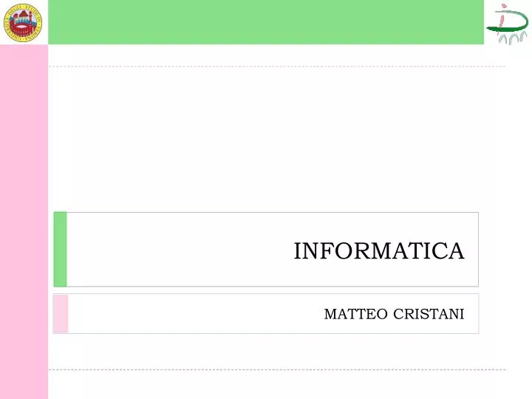
Task: Click the green arc of the top-right logo
Action: click(x=511, y=22)
